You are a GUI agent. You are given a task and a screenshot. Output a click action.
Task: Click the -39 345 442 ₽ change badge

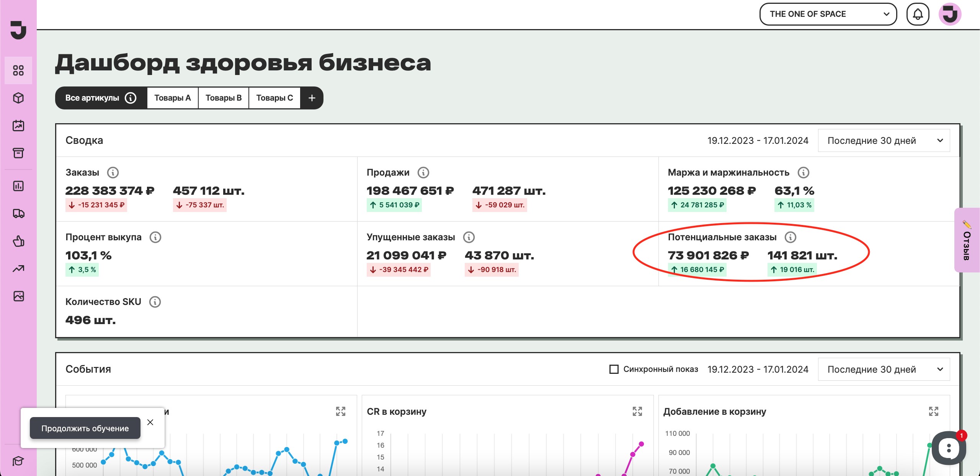(399, 270)
